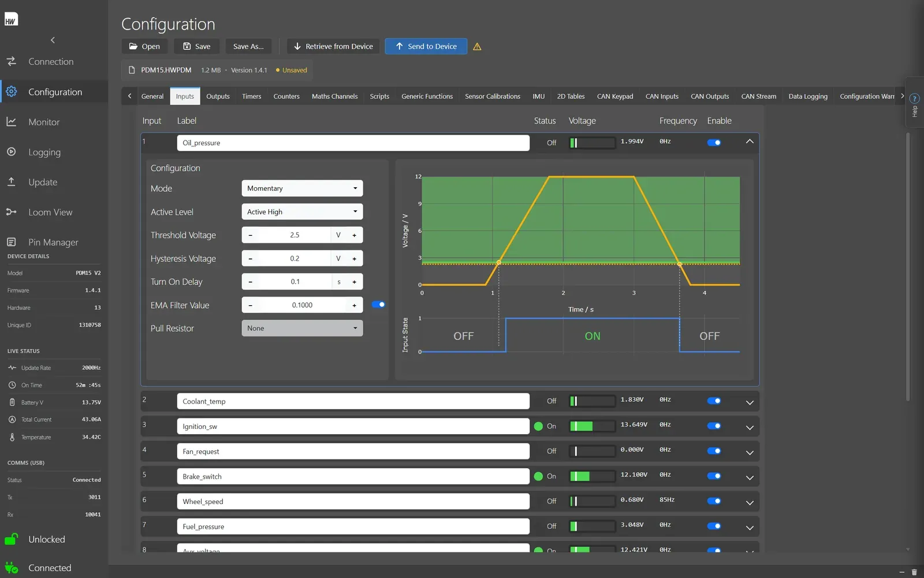Image resolution: width=924 pixels, height=578 pixels.
Task: Collapse the sidebar with the left chevron
Action: tap(53, 40)
